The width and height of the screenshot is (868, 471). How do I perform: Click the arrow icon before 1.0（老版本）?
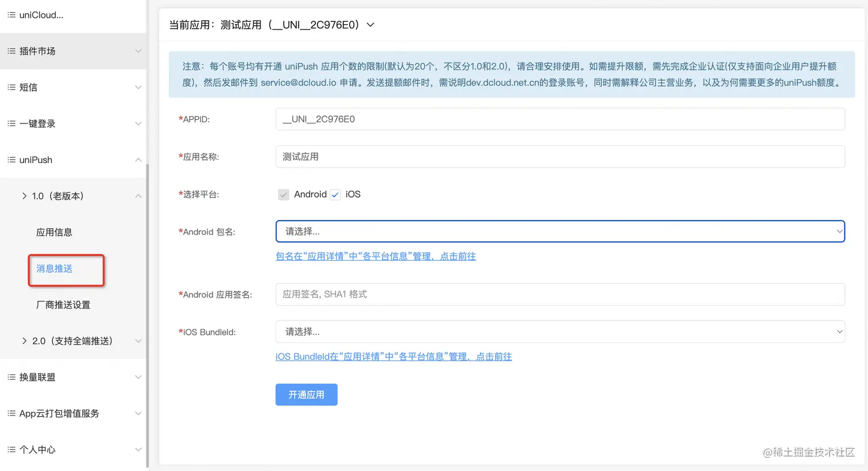pyautogui.click(x=24, y=196)
